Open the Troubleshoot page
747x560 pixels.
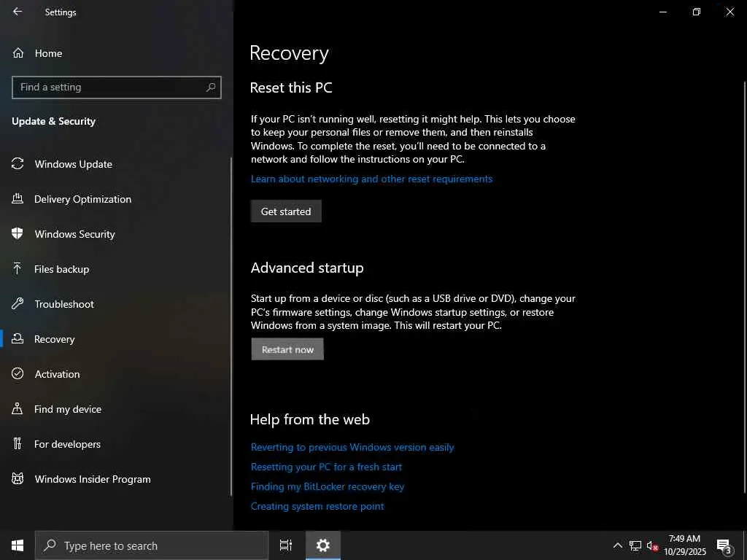click(64, 304)
